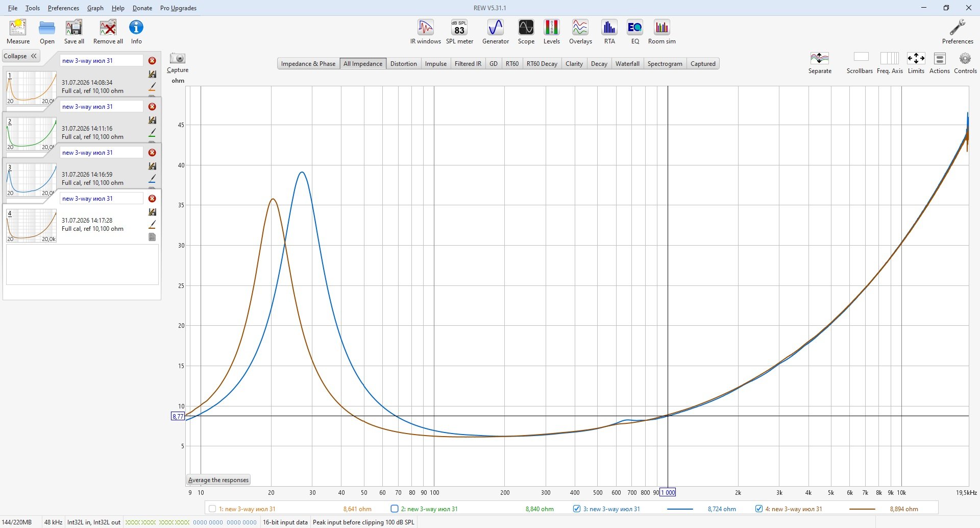Collapse the measurements panel
The image size is (980, 528).
tap(21, 56)
